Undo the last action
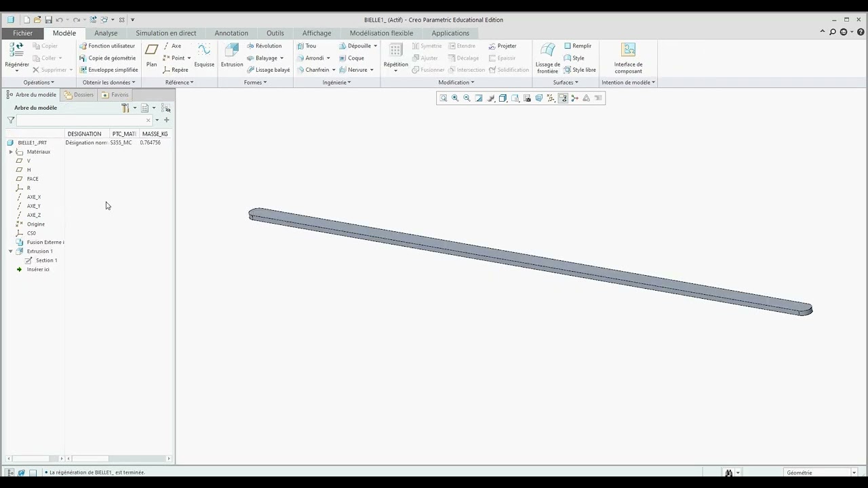 click(60, 20)
